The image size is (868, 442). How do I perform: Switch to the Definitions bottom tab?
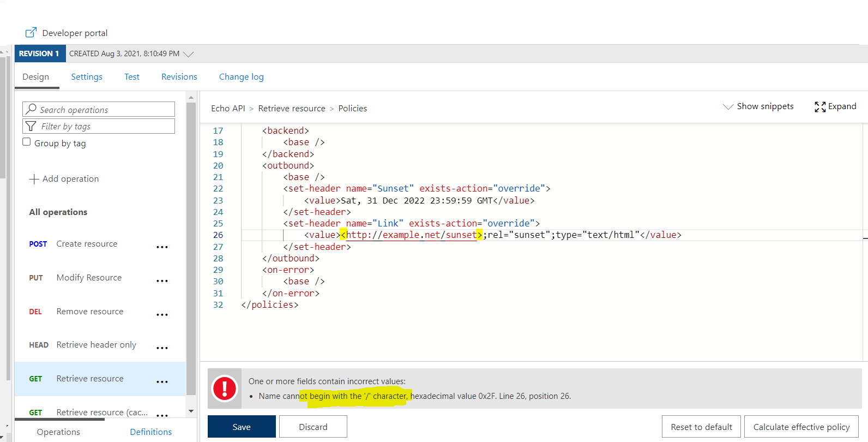(151, 432)
